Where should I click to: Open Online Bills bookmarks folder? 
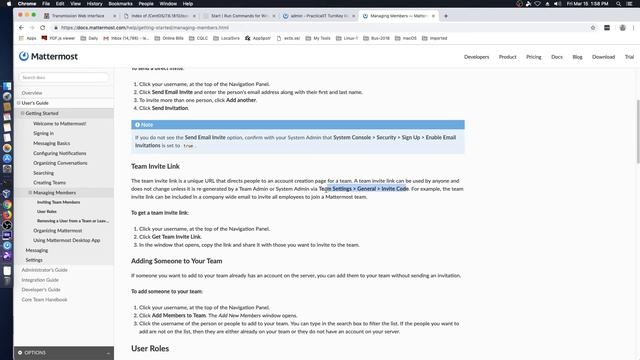[x=169, y=38]
